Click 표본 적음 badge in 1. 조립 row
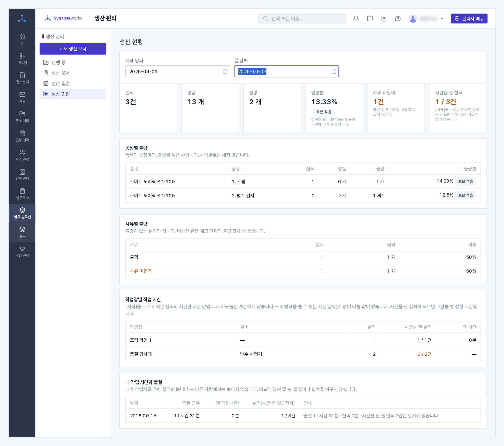 click(x=465, y=181)
